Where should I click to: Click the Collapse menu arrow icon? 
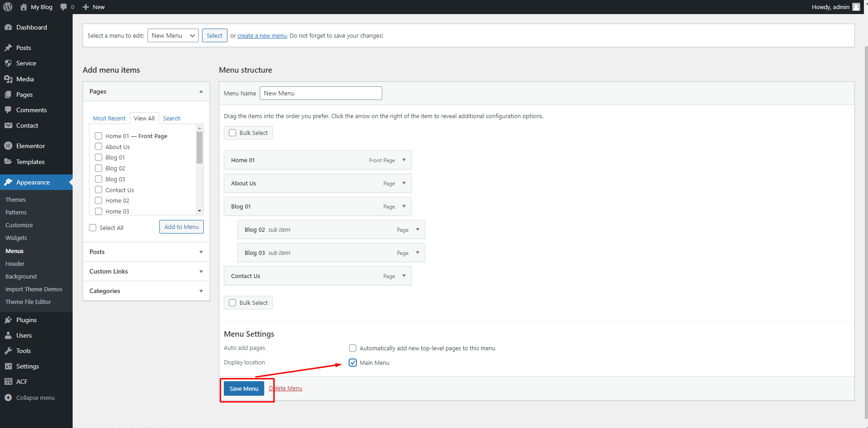[8, 398]
